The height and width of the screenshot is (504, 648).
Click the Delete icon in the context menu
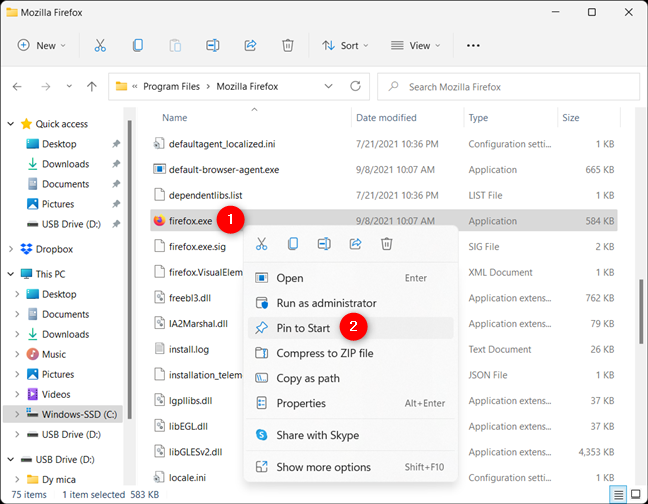click(386, 244)
